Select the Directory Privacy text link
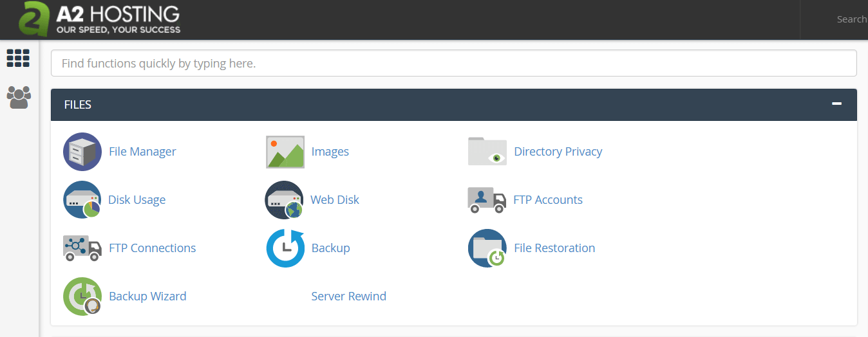Viewport: 868px width, 337px height. (558, 152)
